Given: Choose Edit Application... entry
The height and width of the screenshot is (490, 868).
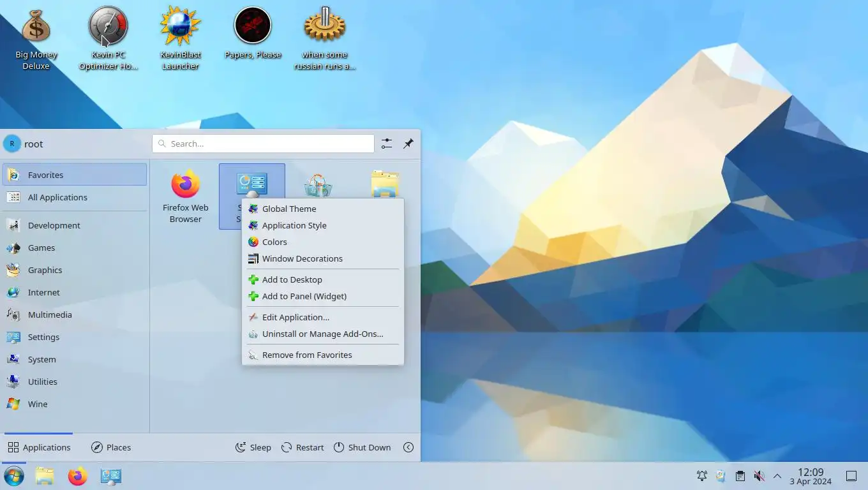Looking at the screenshot, I should (x=322, y=317).
